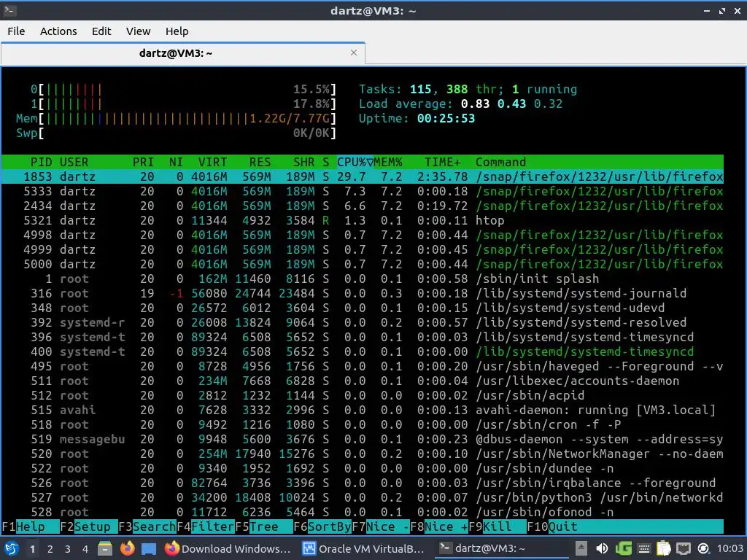This screenshot has width=747, height=560.
Task: Switch to workspace 4
Action: click(x=85, y=549)
